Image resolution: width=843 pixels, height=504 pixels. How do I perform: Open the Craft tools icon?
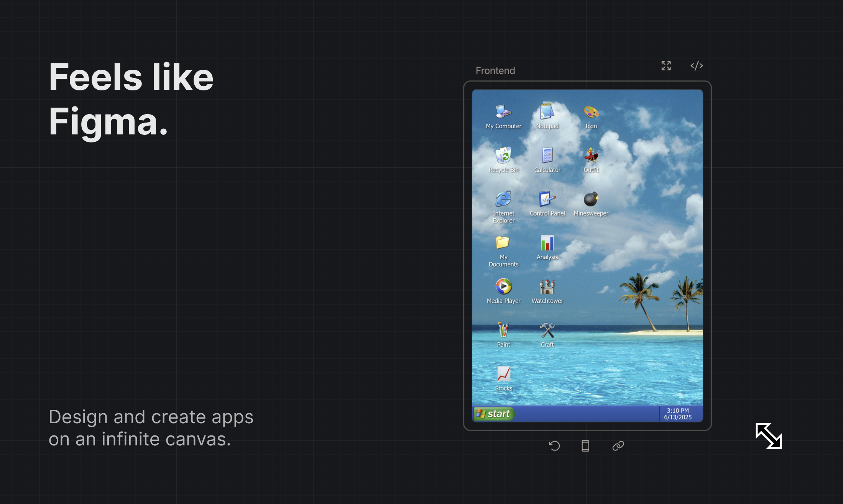point(547,331)
